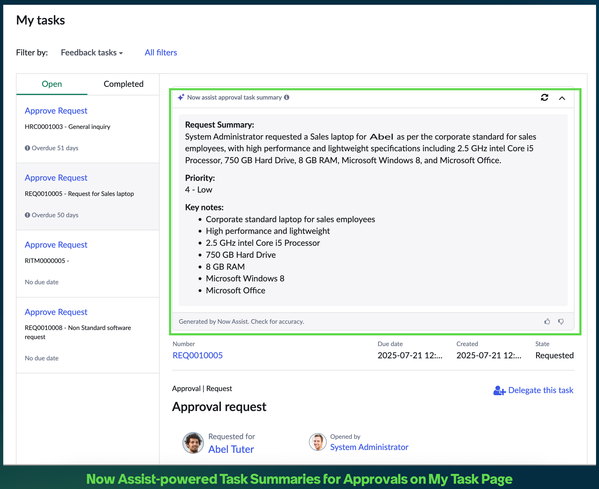Image resolution: width=599 pixels, height=489 pixels.
Task: Open System Administrator's profile link
Action: point(369,447)
